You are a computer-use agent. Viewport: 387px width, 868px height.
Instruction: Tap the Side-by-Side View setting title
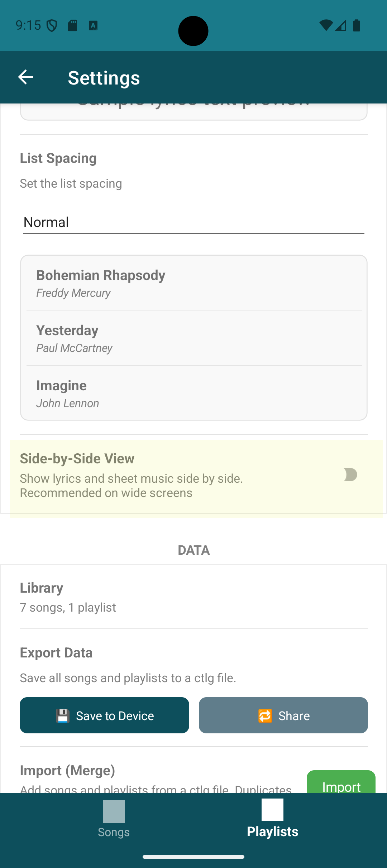(x=77, y=459)
